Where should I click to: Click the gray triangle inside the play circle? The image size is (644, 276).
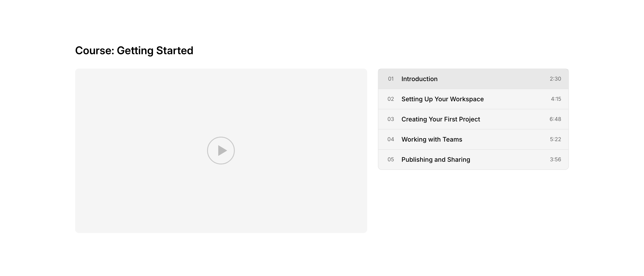pyautogui.click(x=222, y=151)
